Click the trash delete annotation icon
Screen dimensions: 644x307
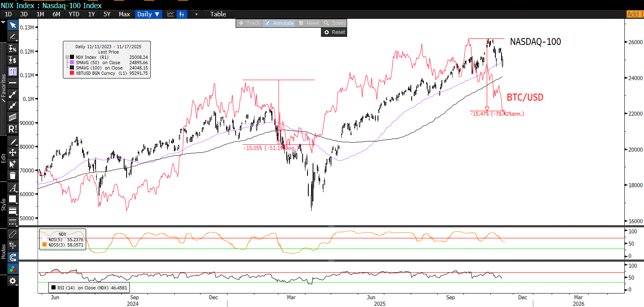click(x=13, y=175)
